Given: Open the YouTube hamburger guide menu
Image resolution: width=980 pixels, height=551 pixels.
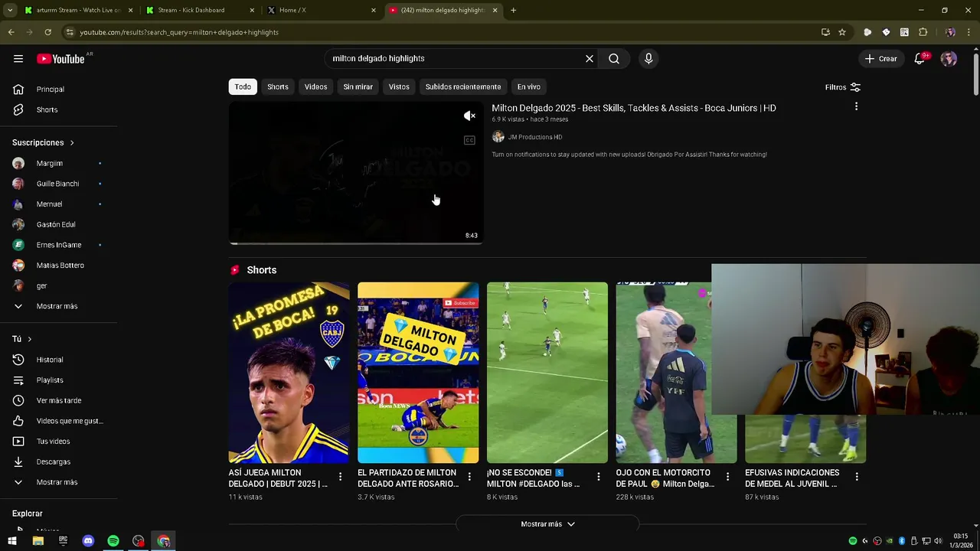Looking at the screenshot, I should (18, 59).
